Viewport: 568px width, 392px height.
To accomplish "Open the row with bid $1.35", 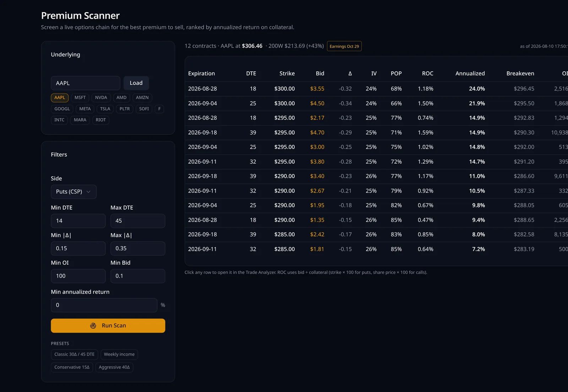I will pos(376,220).
